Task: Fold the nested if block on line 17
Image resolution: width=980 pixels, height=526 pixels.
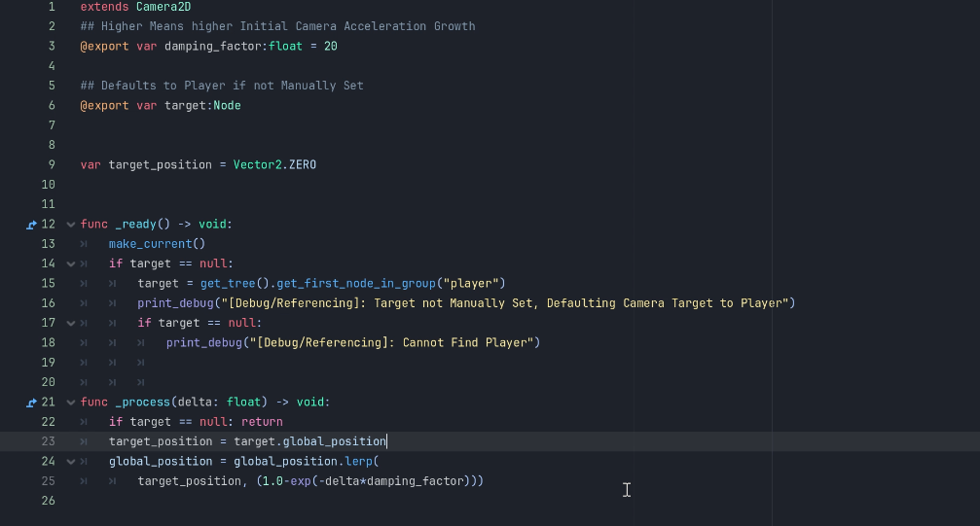Action: [x=71, y=323]
